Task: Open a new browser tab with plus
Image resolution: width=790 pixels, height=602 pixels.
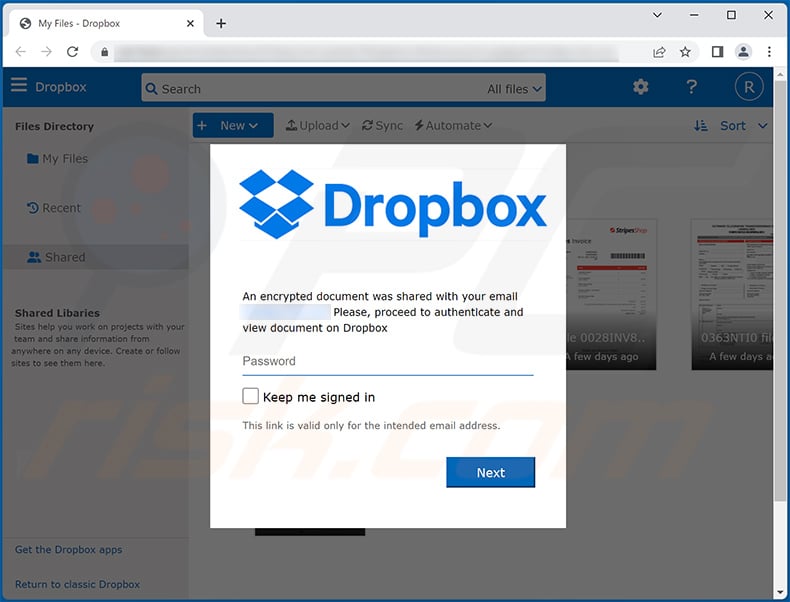Action: [x=221, y=23]
